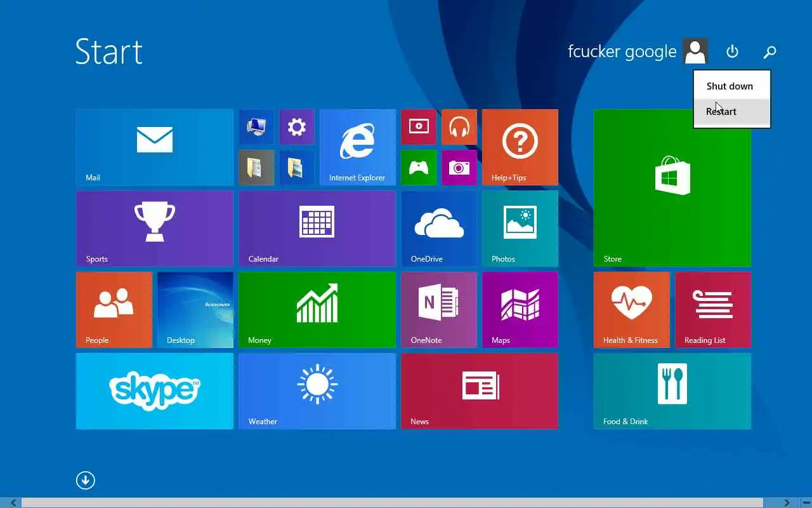
Task: Open the This PC computer tile
Action: click(256, 127)
